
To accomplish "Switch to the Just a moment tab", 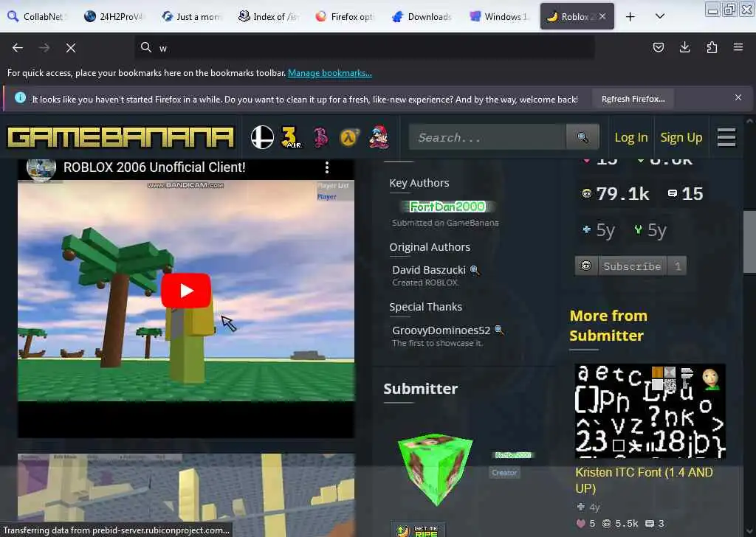I will [193, 16].
